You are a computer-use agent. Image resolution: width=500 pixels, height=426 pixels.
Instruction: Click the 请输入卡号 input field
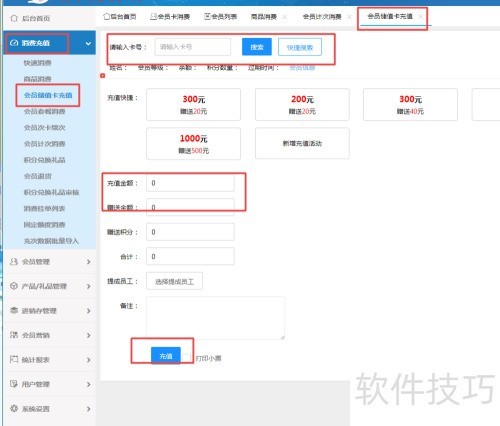pyautogui.click(x=193, y=47)
